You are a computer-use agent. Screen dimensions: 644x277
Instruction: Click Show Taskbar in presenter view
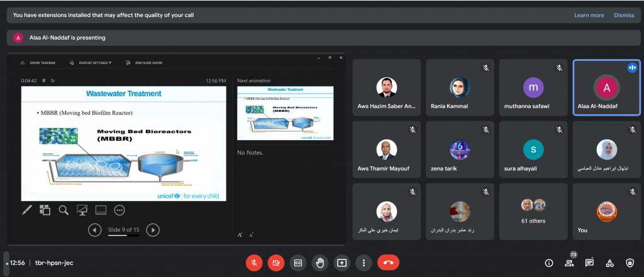(x=38, y=63)
